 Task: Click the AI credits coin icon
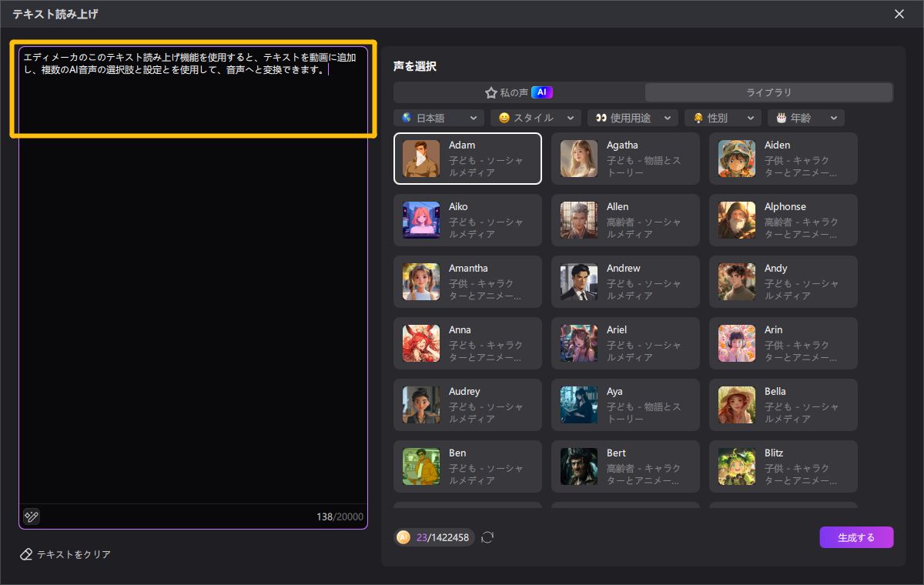click(403, 537)
